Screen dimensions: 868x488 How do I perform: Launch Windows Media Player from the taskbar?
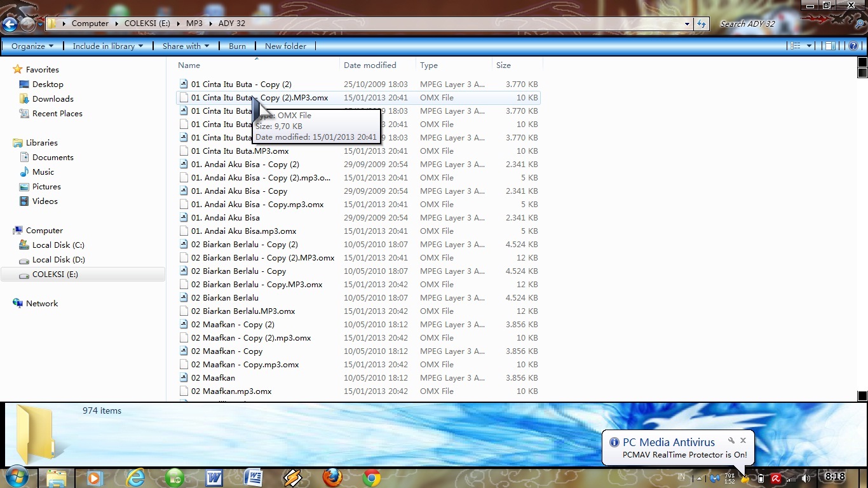pyautogui.click(x=94, y=477)
